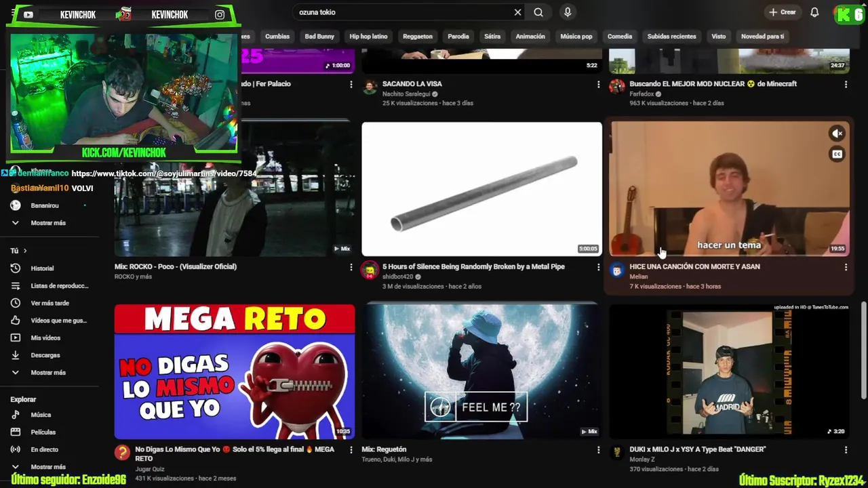Play the metal pipe video thumbnail
Image resolution: width=868 pixels, height=488 pixels.
tap(481, 189)
